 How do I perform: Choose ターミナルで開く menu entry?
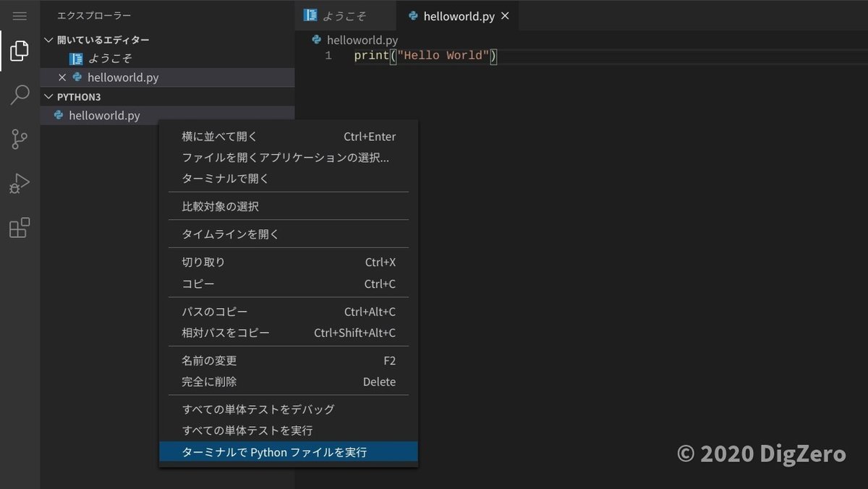click(289, 178)
